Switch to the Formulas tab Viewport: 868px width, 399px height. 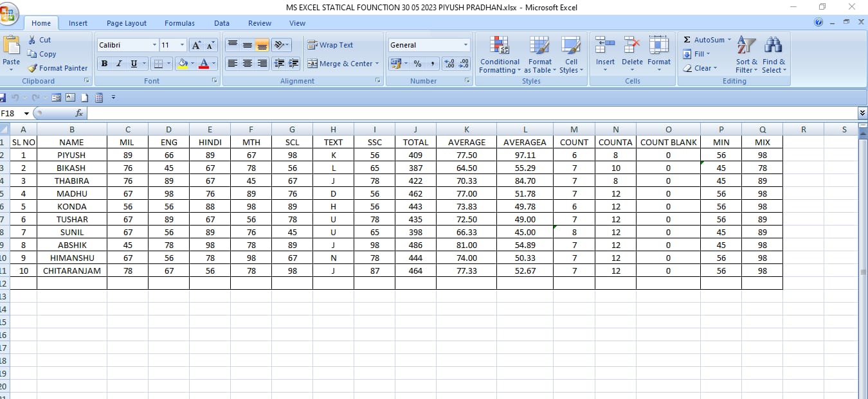pos(179,23)
